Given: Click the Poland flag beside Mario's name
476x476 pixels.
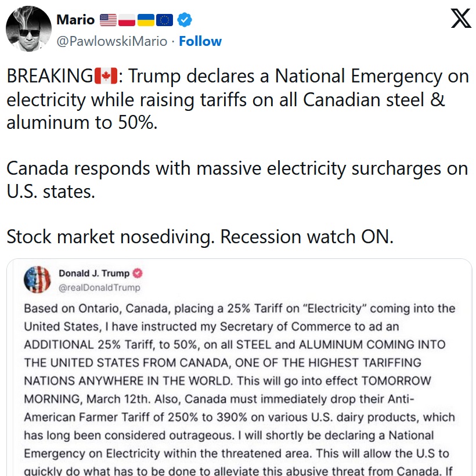Looking at the screenshot, I should 127,20.
